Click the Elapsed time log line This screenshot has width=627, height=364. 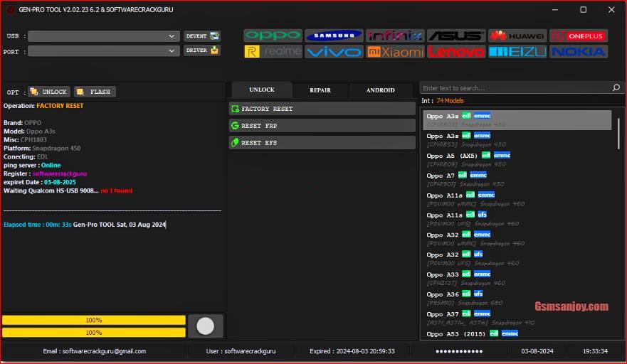click(85, 225)
